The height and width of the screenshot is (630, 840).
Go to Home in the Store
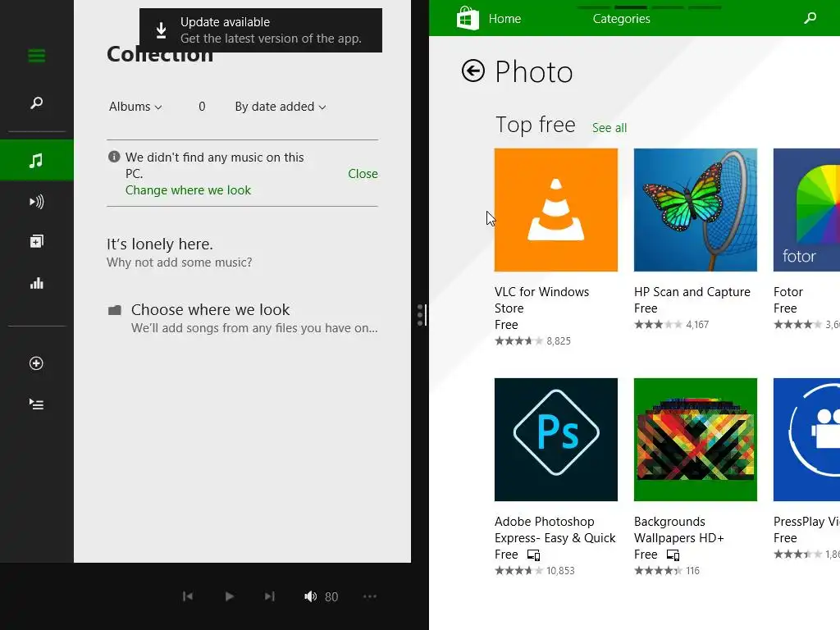(x=504, y=19)
